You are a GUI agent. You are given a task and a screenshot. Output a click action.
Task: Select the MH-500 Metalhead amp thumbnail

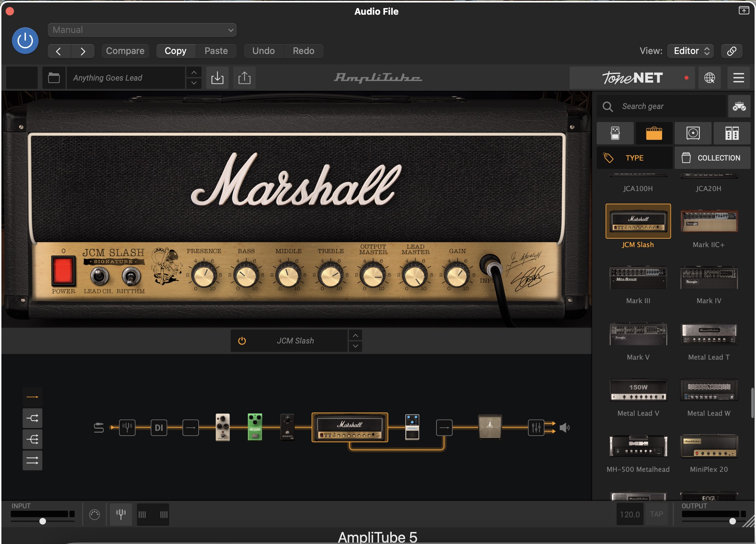click(x=638, y=446)
